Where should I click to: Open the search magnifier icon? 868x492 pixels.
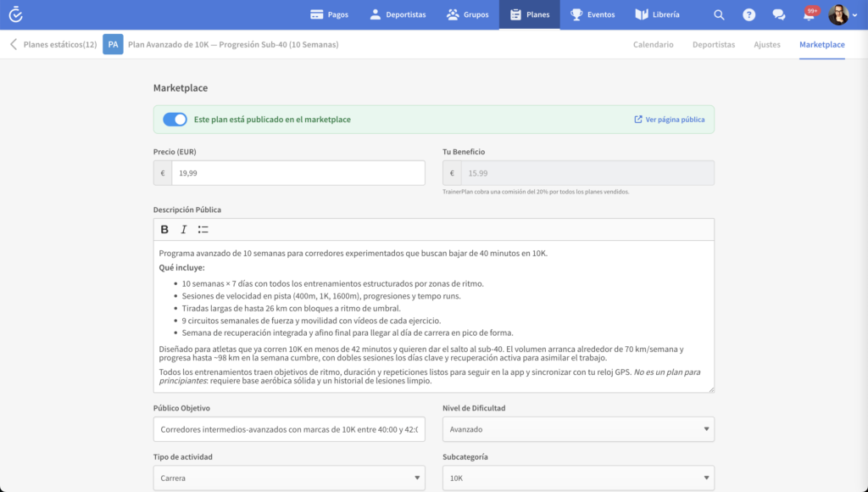point(719,14)
